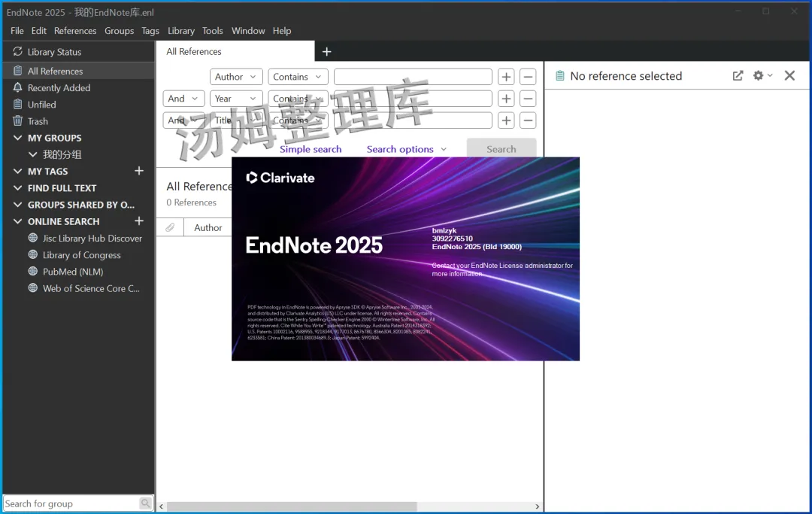Click the magnifier in group search box
This screenshot has height=514, width=812.
tap(146, 503)
